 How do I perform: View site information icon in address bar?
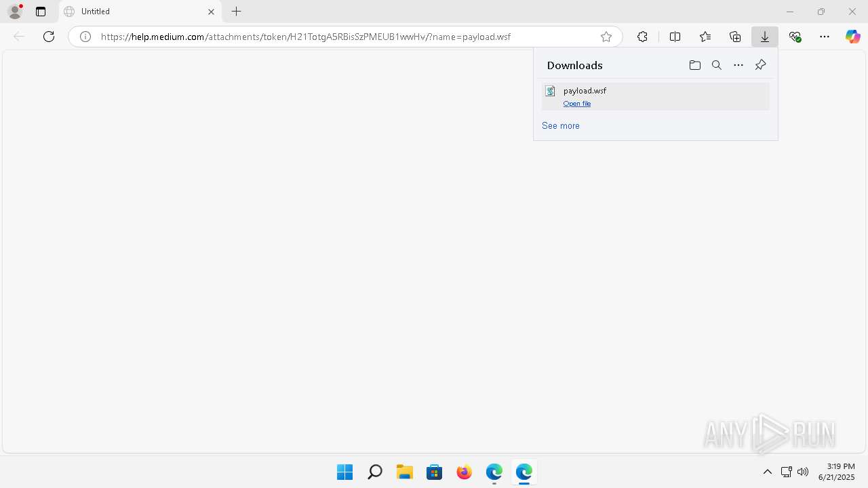pyautogui.click(x=85, y=37)
